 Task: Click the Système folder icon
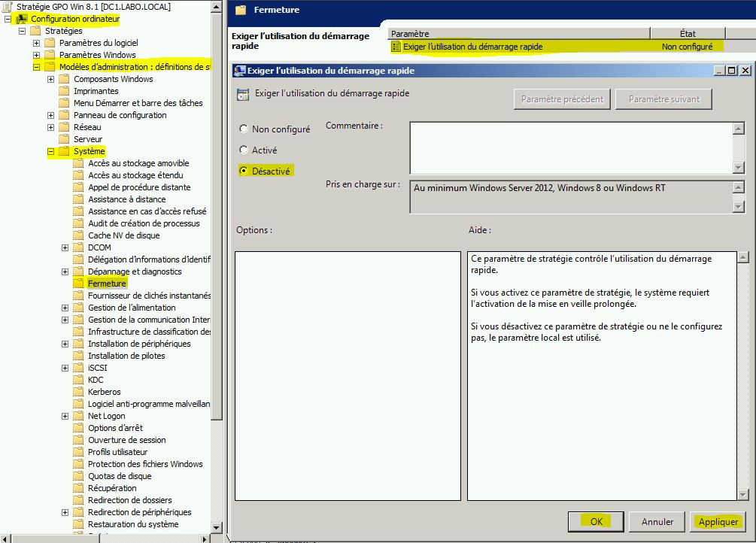(x=64, y=150)
